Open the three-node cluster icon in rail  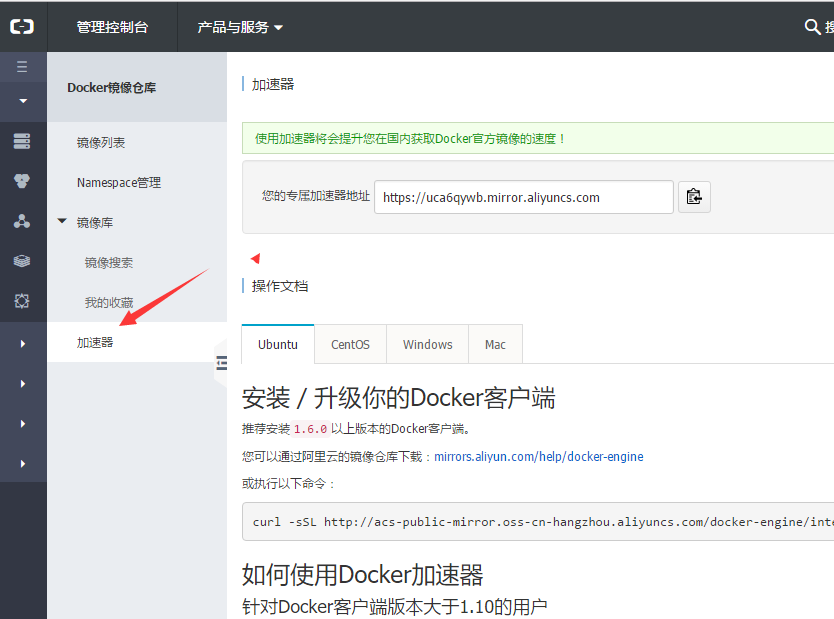coord(22,221)
